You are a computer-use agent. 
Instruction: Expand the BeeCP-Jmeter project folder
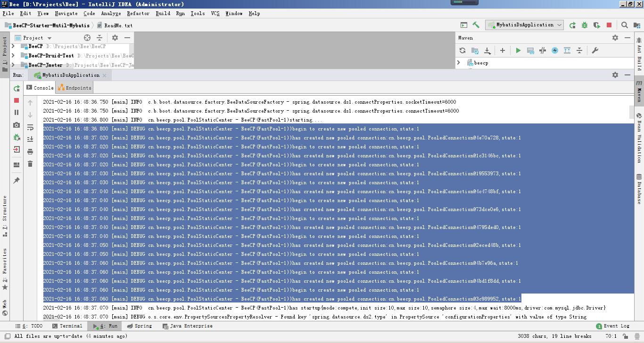pos(13,65)
